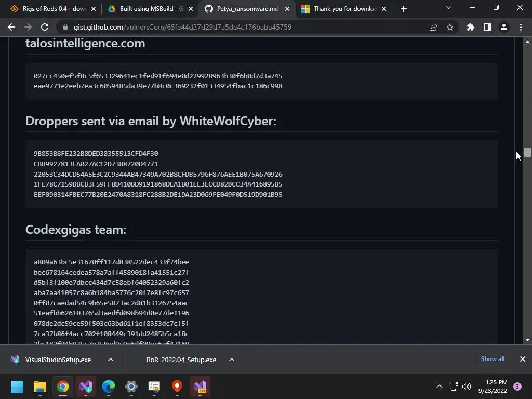Click hash 22053C34DCD54A5E3C2C9344AB47349A...

pyautogui.click(x=158, y=174)
